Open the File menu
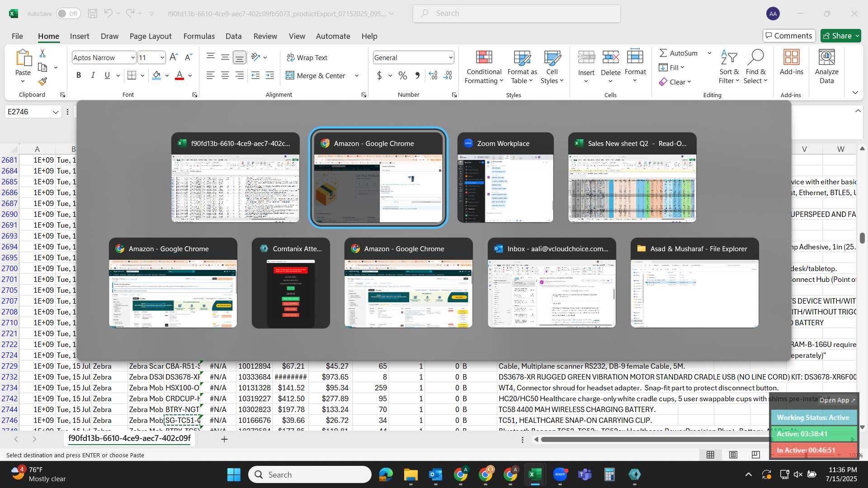The image size is (868, 488). (17, 36)
